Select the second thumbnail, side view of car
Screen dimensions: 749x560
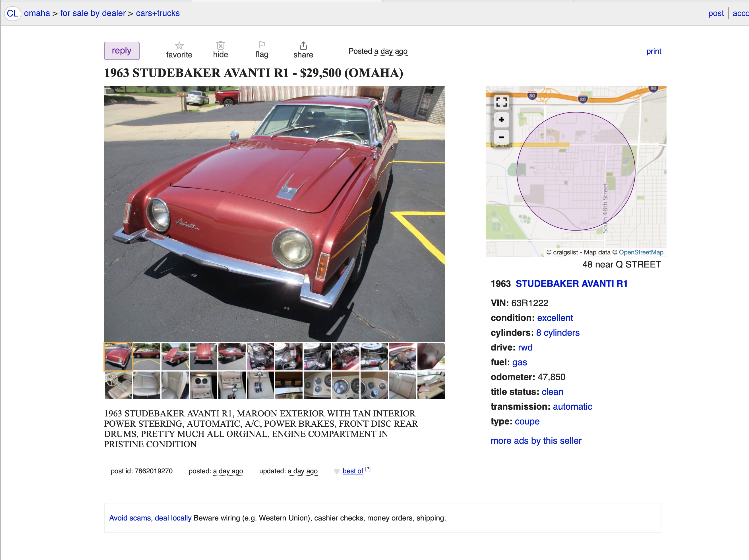click(147, 356)
